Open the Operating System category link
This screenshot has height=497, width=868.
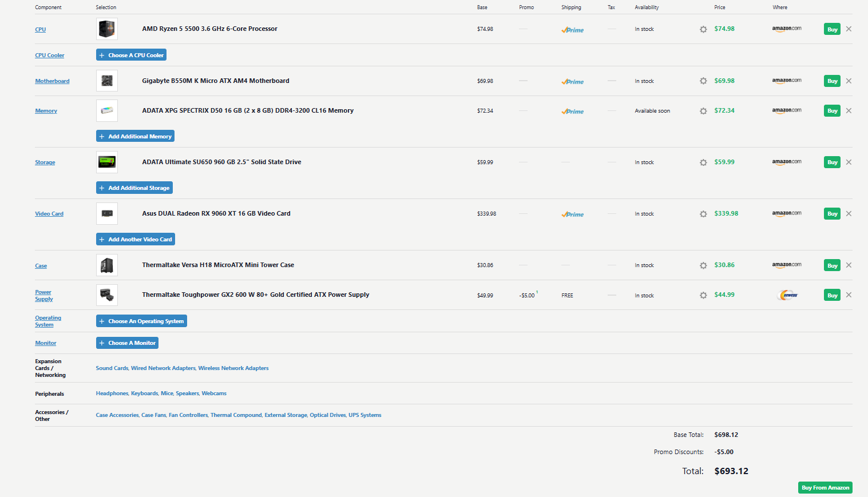pos(48,321)
